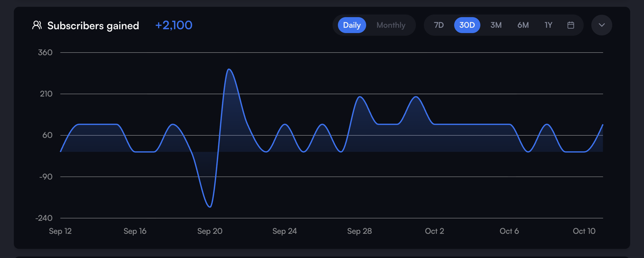Image resolution: width=644 pixels, height=258 pixels.
Task: Click the 210 y-axis value
Action: pyautogui.click(x=46, y=94)
